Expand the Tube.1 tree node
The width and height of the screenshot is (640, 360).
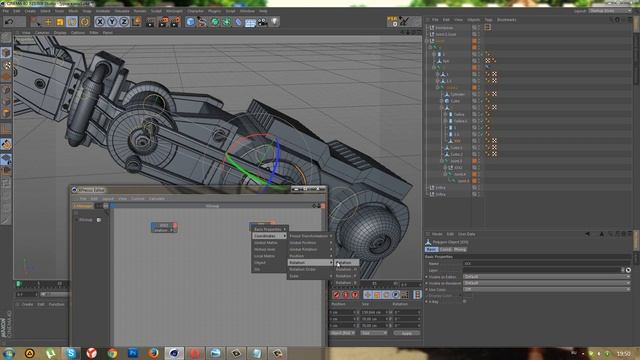coord(445,121)
